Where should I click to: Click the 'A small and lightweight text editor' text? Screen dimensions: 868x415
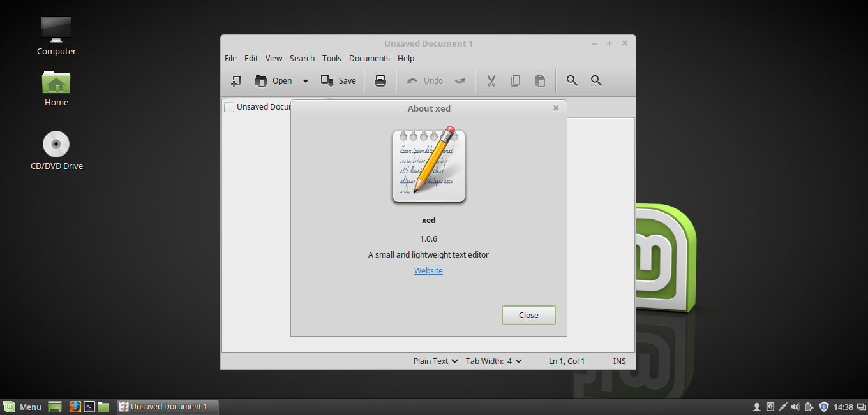click(x=428, y=254)
